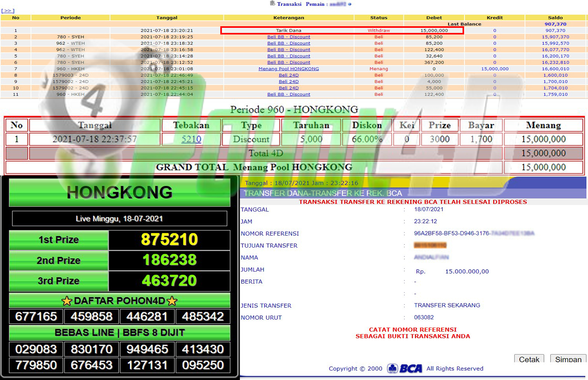Viewport: 588px width, 380px height.
Task: Click the Nomor Urut value 063082
Action: coord(424,317)
